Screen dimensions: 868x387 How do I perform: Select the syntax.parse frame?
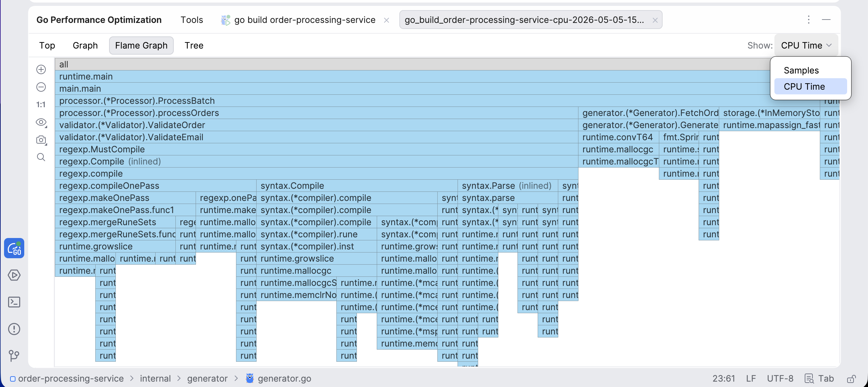click(508, 198)
